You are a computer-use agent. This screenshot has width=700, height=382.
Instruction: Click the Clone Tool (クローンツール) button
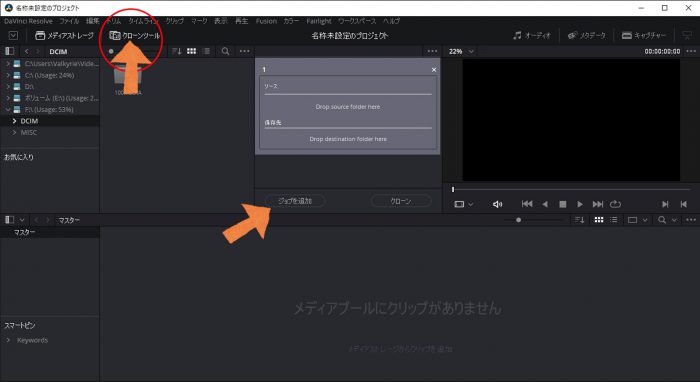[x=134, y=35]
